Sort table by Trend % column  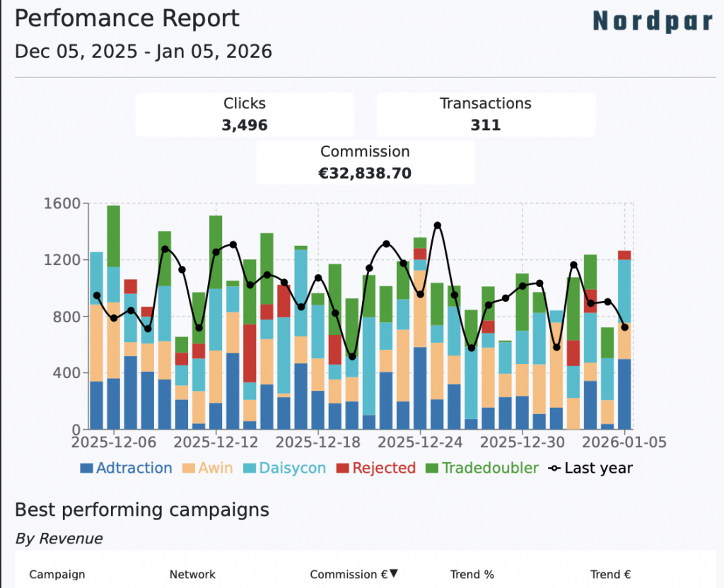[x=472, y=575]
